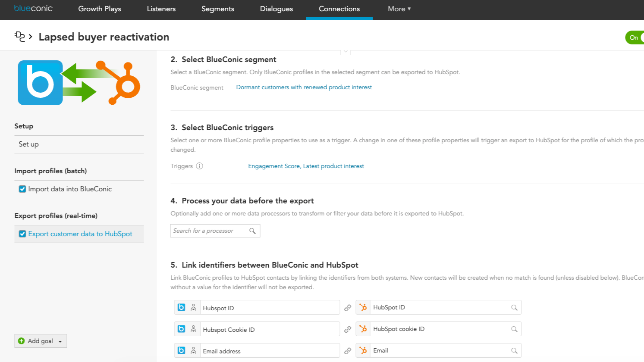This screenshot has height=362, width=644.
Task: Open Dormant customers with renewed product interest segment
Action: coord(304,87)
